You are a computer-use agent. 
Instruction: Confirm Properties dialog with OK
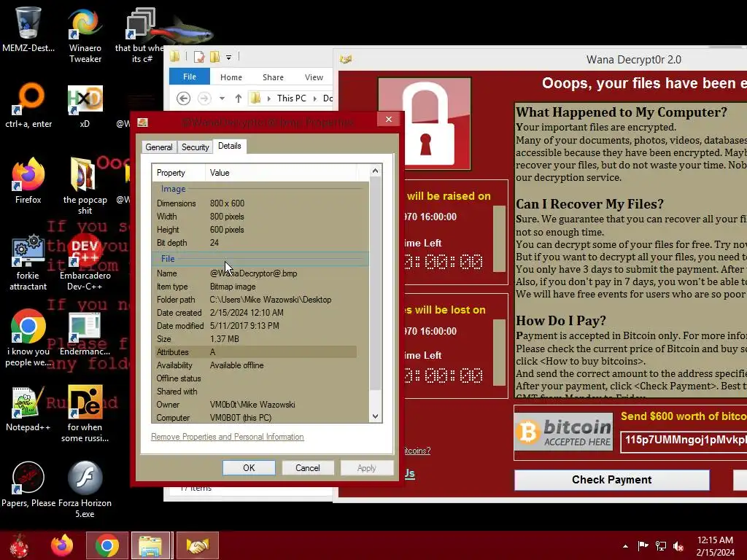[249, 467]
